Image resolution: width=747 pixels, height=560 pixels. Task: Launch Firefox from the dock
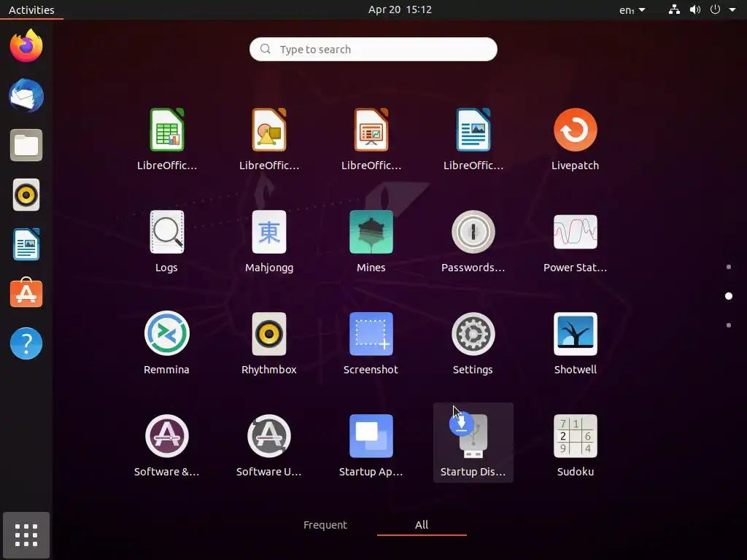point(26,46)
